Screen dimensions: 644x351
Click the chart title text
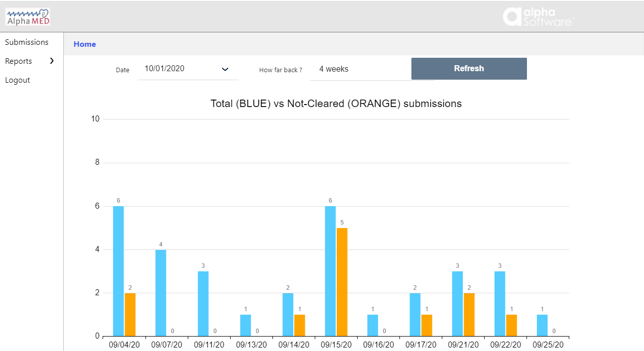click(x=336, y=104)
